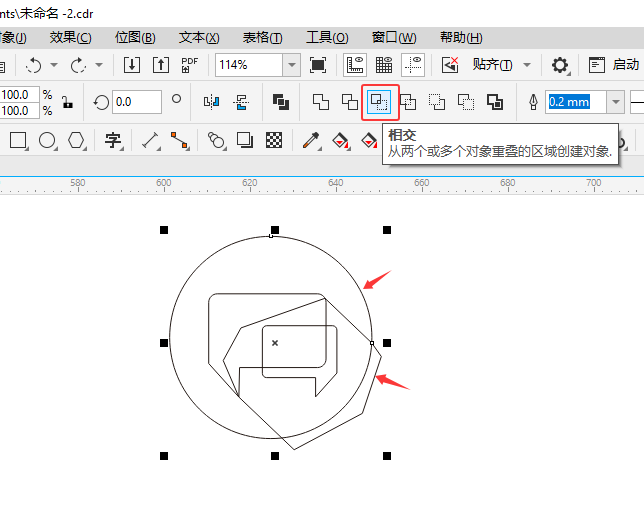Toggle show grid button
Image resolution: width=644 pixels, height=516 pixels.
384,65
